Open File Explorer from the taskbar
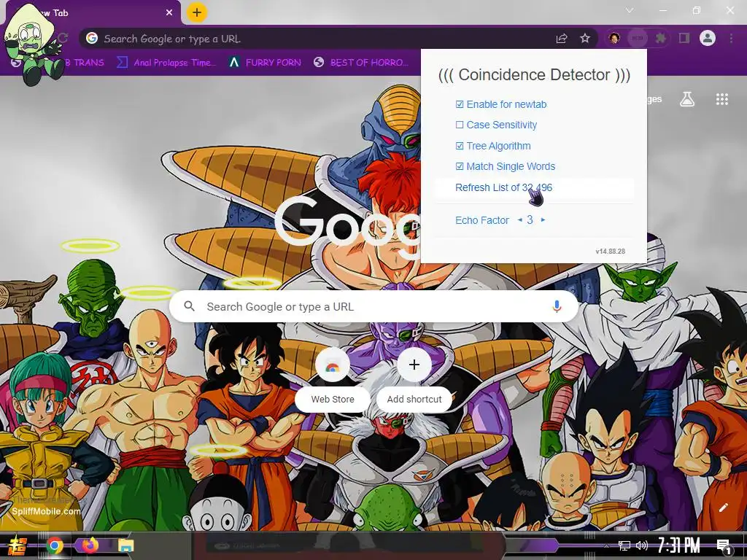Image resolution: width=747 pixels, height=560 pixels. 125,545
